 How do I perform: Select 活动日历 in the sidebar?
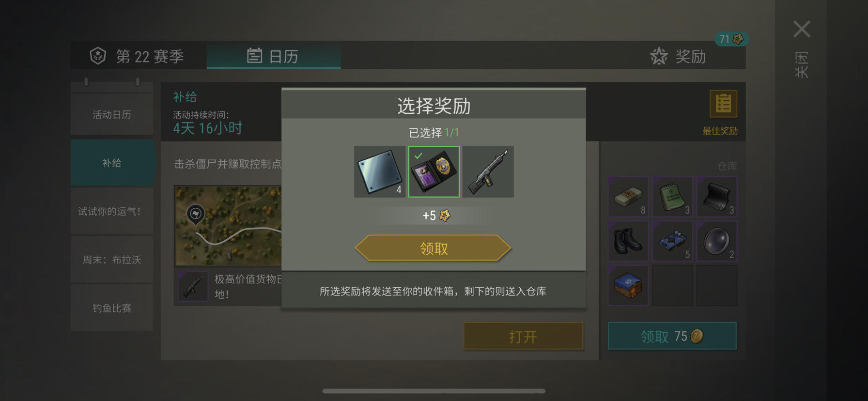pos(112,114)
